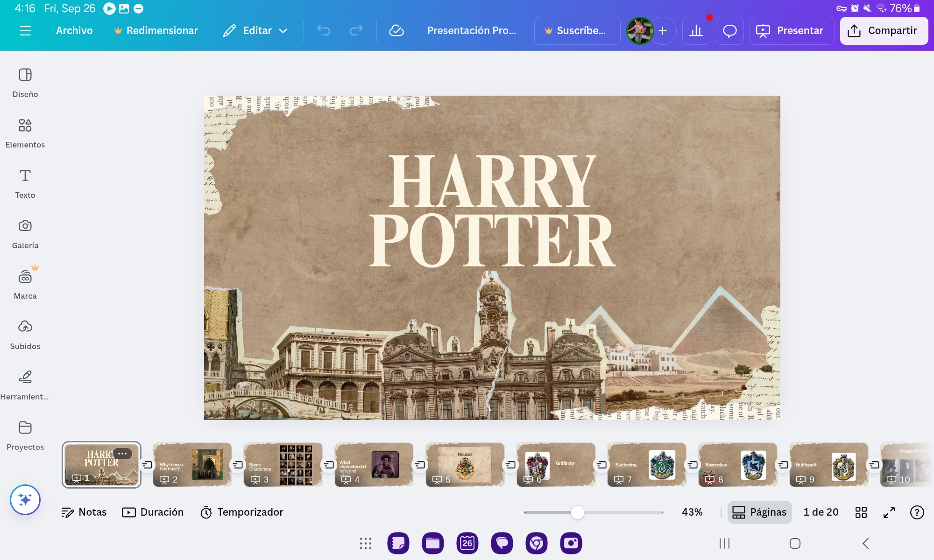
Task: Open the comments speech bubble icon
Action: pyautogui.click(x=729, y=31)
